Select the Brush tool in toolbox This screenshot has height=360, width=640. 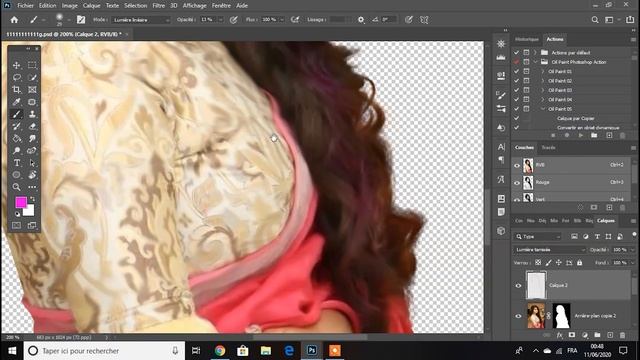[x=16, y=114]
